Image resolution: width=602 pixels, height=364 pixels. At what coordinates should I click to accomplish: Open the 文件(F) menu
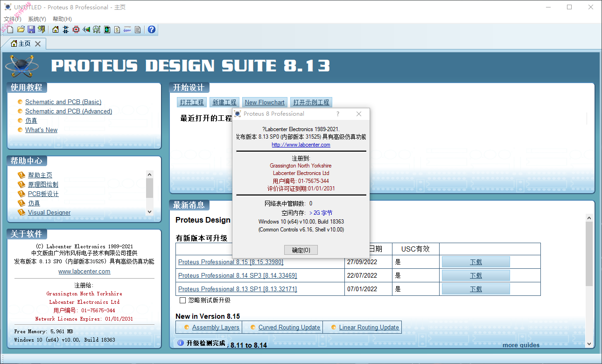click(x=13, y=19)
